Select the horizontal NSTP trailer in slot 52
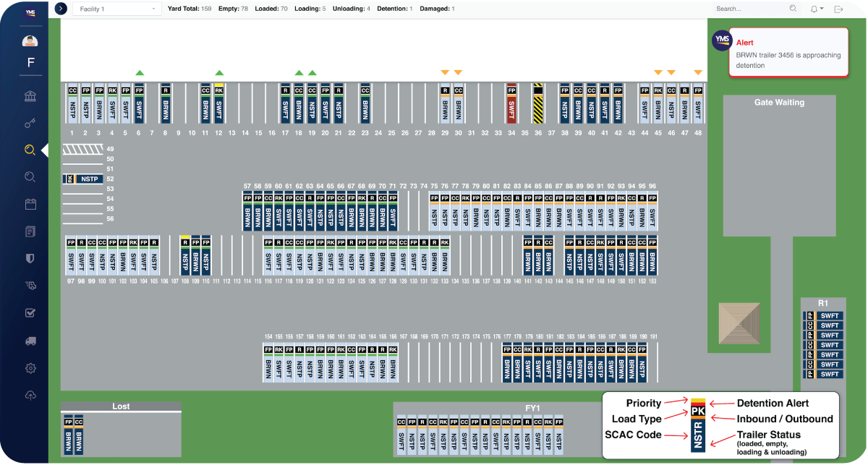Screen dimensions: 868x465 tap(83, 179)
